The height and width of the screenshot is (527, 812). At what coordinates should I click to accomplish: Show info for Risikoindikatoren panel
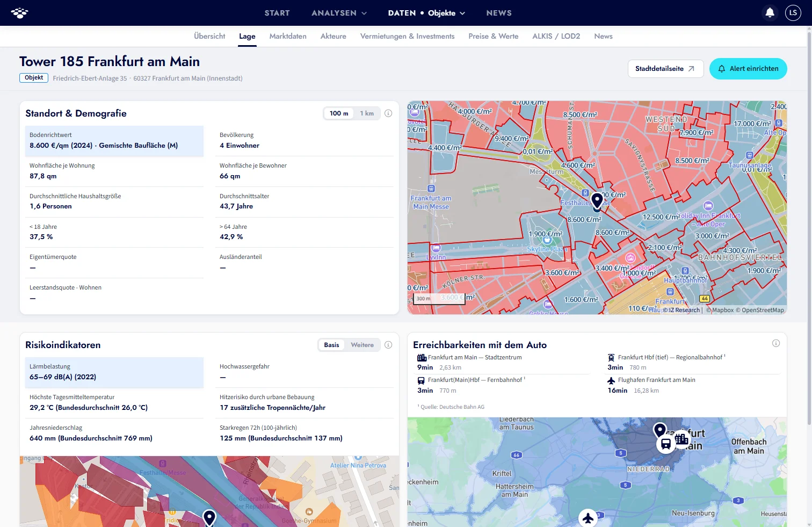tap(388, 345)
